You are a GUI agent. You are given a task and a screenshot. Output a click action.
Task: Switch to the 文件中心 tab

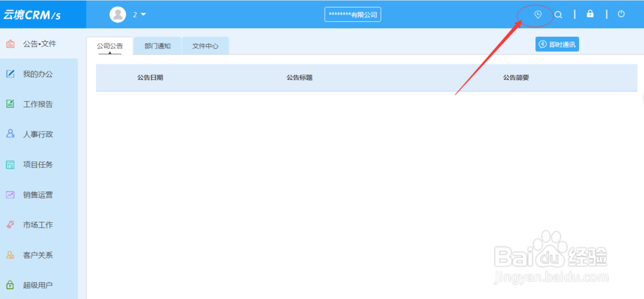coord(205,46)
